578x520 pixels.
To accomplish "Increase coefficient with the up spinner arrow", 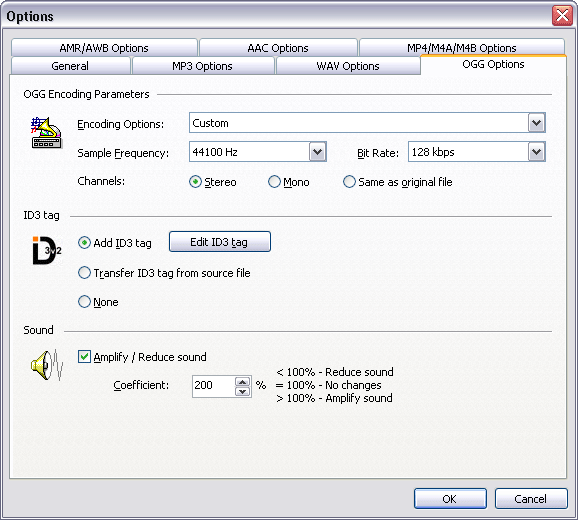I will [243, 381].
